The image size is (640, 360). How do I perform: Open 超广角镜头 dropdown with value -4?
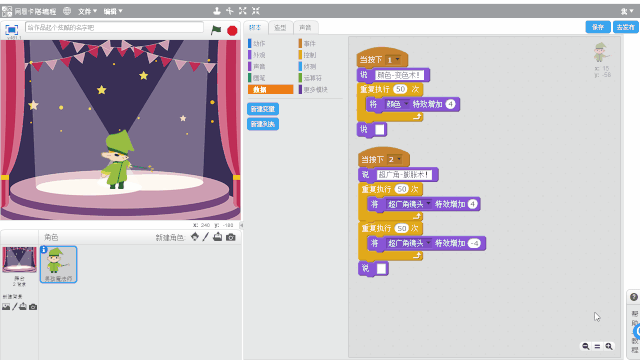409,243
